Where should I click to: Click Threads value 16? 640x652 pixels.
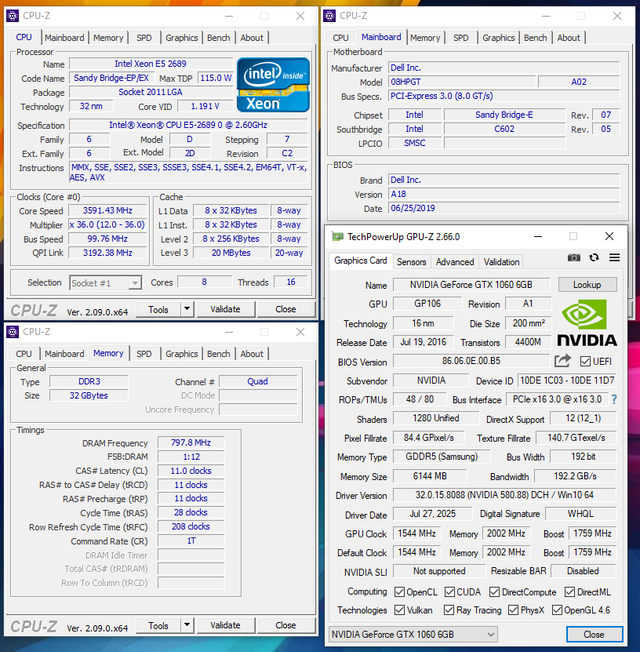coord(291,282)
